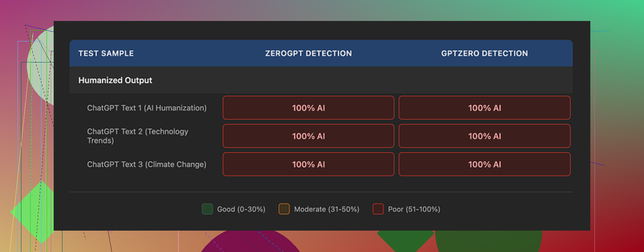This screenshot has width=644, height=252.
Task: Click the Poor (51-100%) legend label
Action: [414, 209]
